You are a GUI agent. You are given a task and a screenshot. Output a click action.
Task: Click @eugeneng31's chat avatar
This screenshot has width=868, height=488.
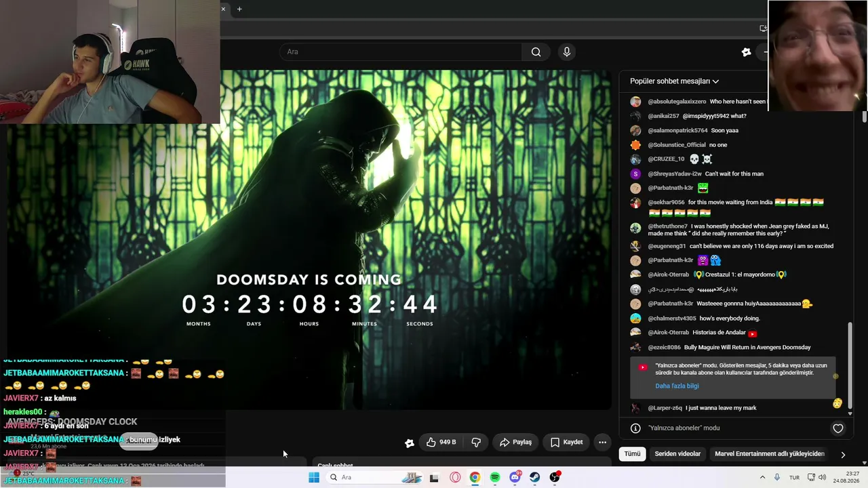(x=635, y=246)
